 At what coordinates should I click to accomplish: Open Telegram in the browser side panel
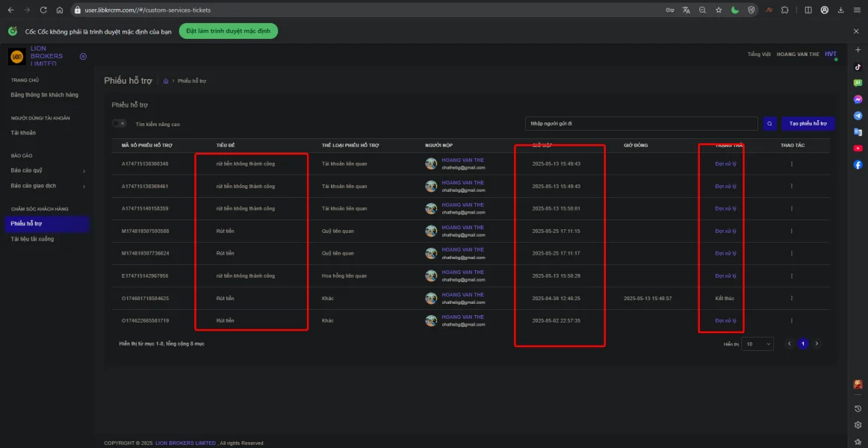click(x=858, y=116)
